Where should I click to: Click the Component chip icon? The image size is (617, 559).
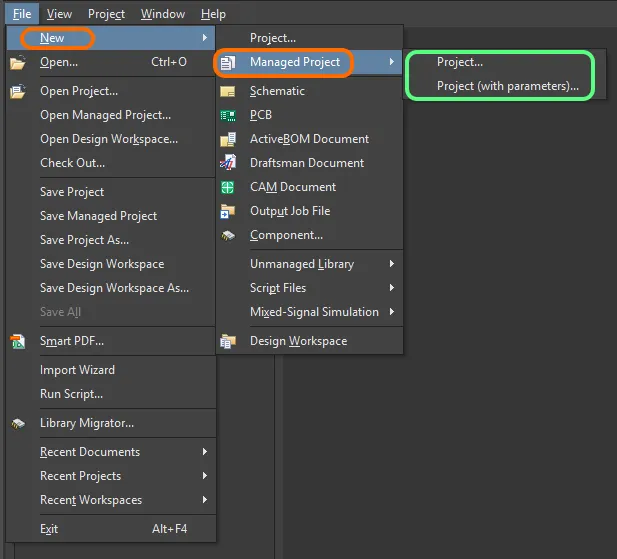point(228,235)
